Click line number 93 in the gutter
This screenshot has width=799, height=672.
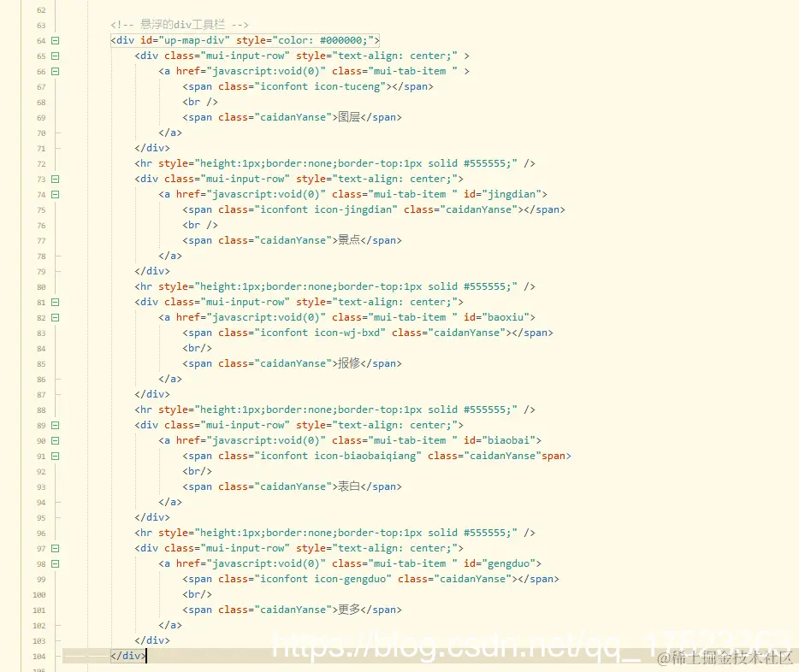(x=41, y=487)
